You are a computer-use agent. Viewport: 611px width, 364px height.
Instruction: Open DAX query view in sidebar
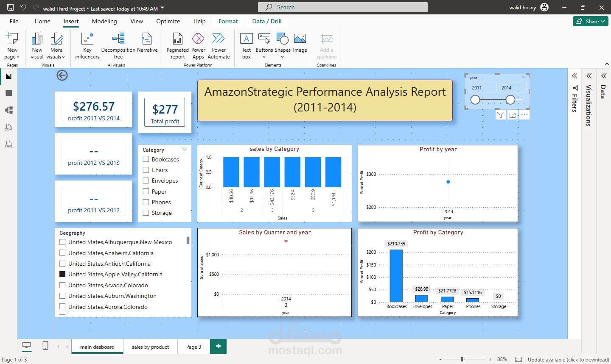[9, 127]
